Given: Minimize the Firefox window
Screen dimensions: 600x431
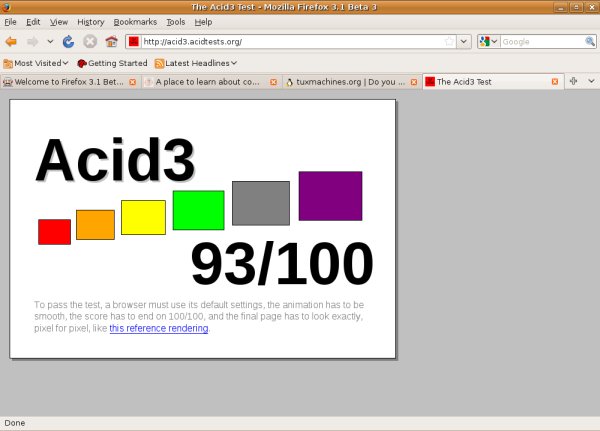Looking at the screenshot, I should pos(560,7).
